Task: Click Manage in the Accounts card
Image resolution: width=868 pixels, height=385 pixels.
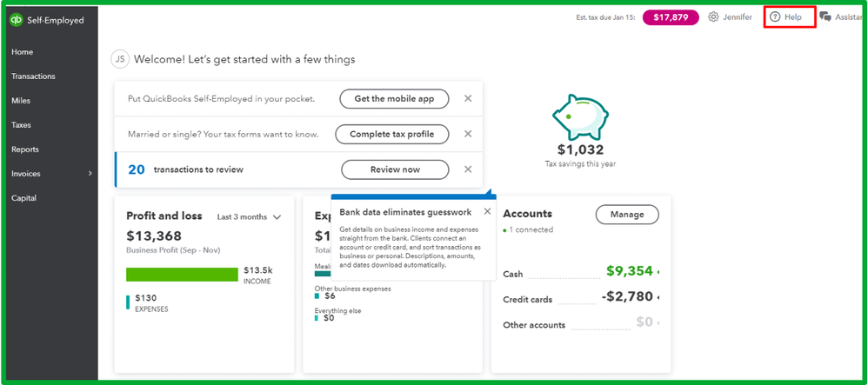Action: click(x=627, y=215)
